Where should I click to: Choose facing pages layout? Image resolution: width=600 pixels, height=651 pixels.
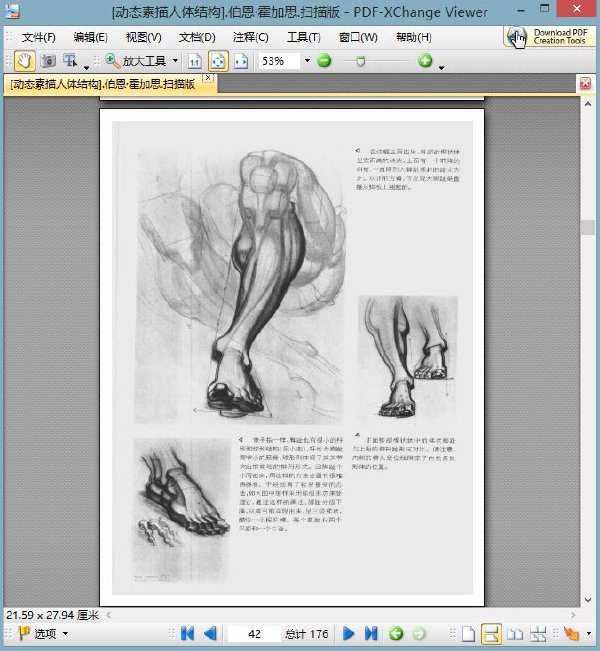[x=515, y=634]
